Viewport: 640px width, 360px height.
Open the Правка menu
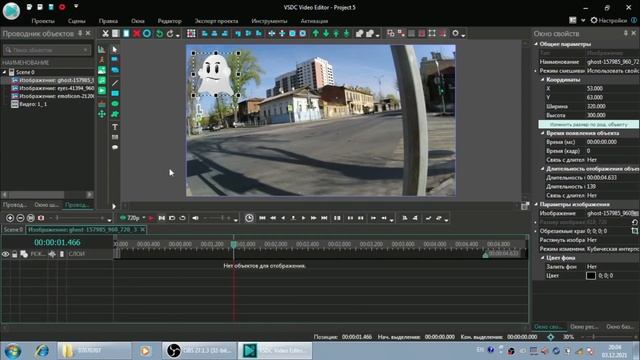coord(108,21)
